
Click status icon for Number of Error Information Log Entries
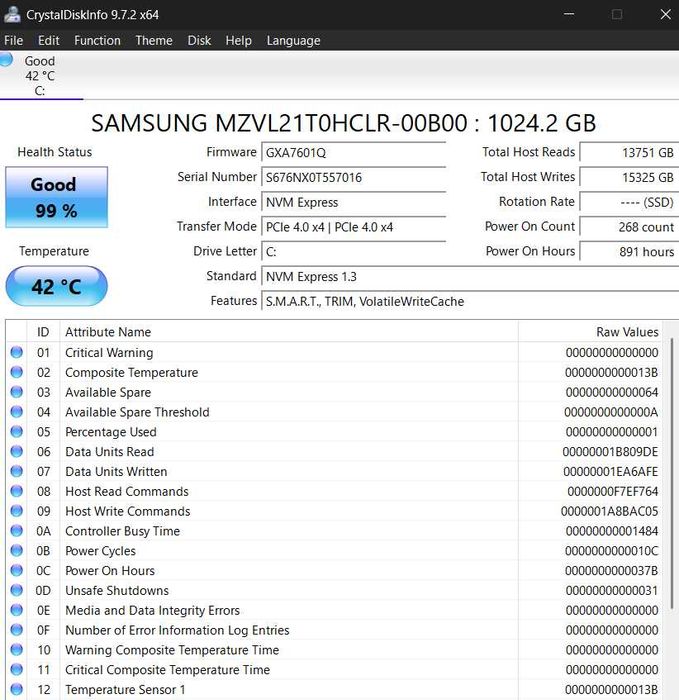[x=17, y=630]
